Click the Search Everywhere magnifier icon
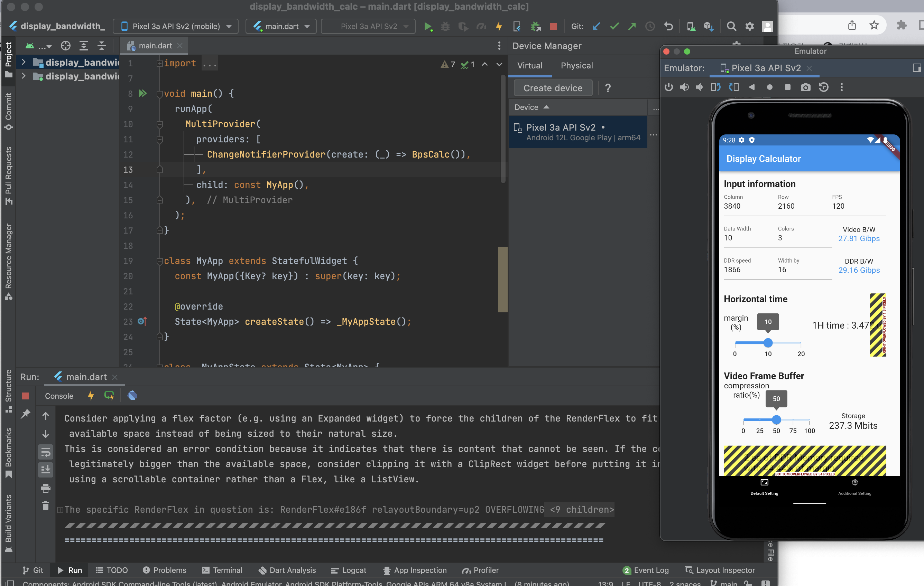924x586 pixels. pyautogui.click(x=731, y=27)
